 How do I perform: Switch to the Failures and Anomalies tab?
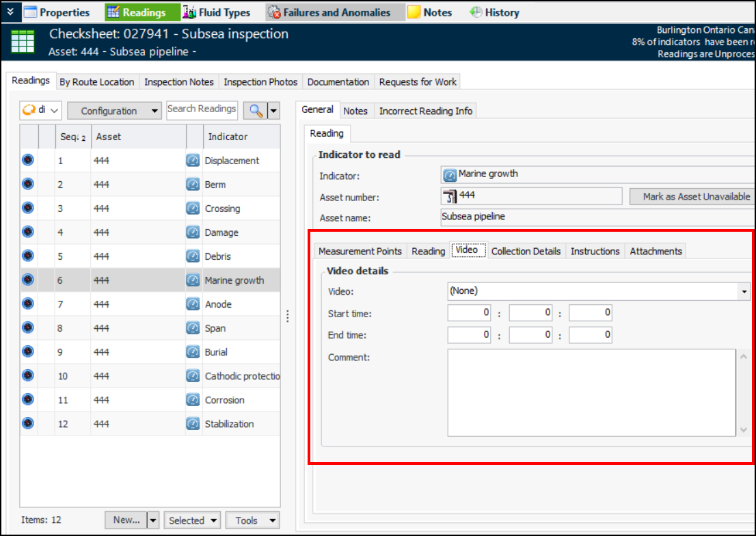(329, 12)
